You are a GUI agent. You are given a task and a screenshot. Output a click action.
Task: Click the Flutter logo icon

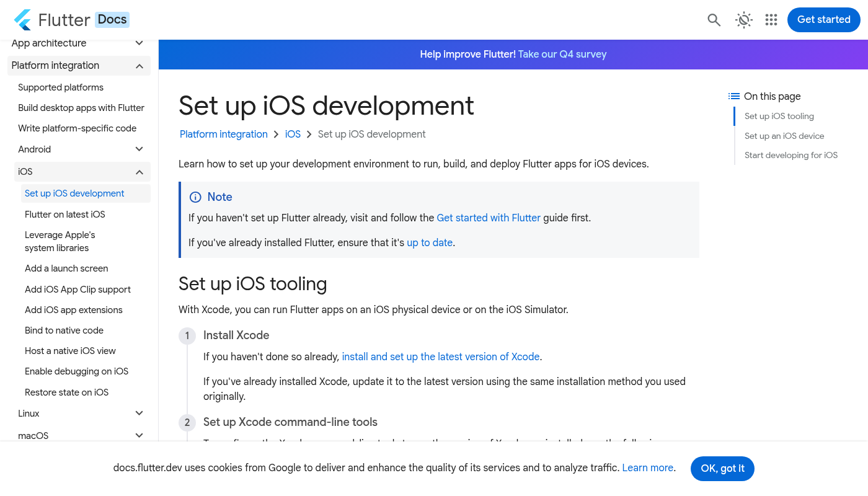(x=23, y=20)
